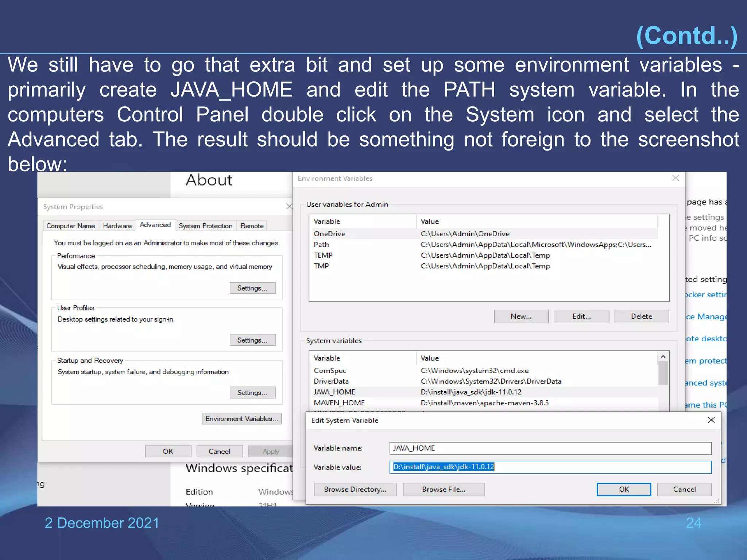
Task: Click system variables Value column header
Action: coord(537,358)
